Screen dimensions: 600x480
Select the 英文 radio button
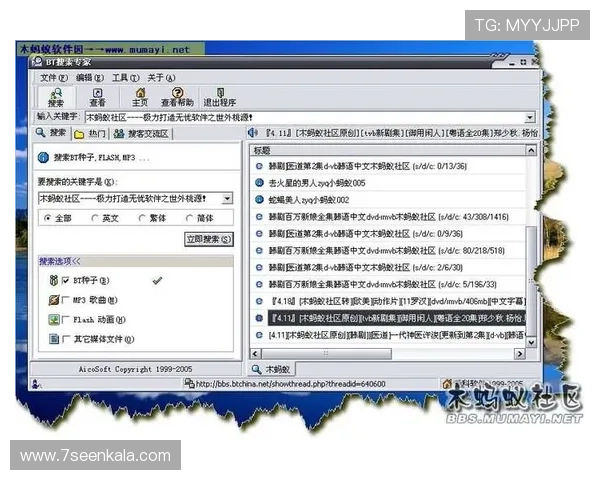coord(95,218)
